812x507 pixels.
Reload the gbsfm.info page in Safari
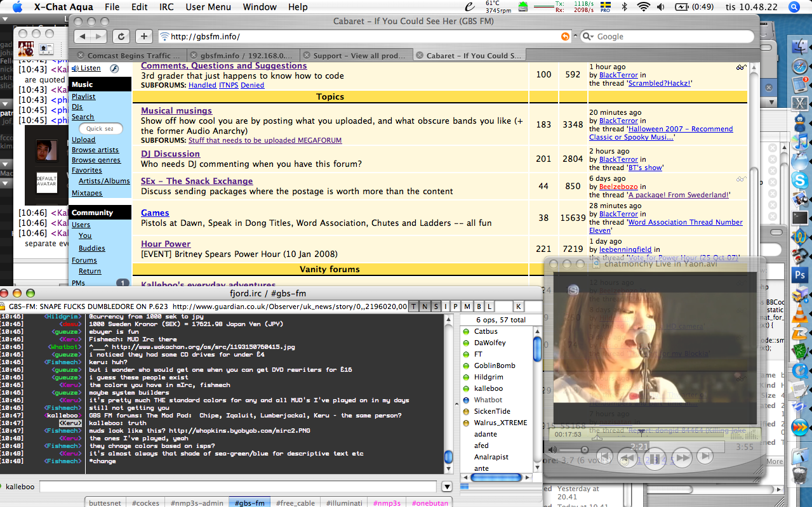[121, 36]
